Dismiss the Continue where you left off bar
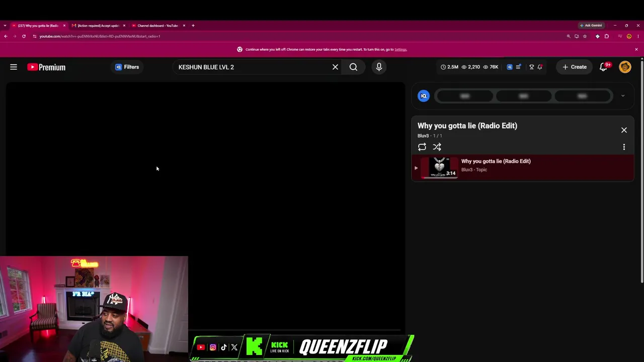Image resolution: width=644 pixels, height=362 pixels. (x=636, y=49)
